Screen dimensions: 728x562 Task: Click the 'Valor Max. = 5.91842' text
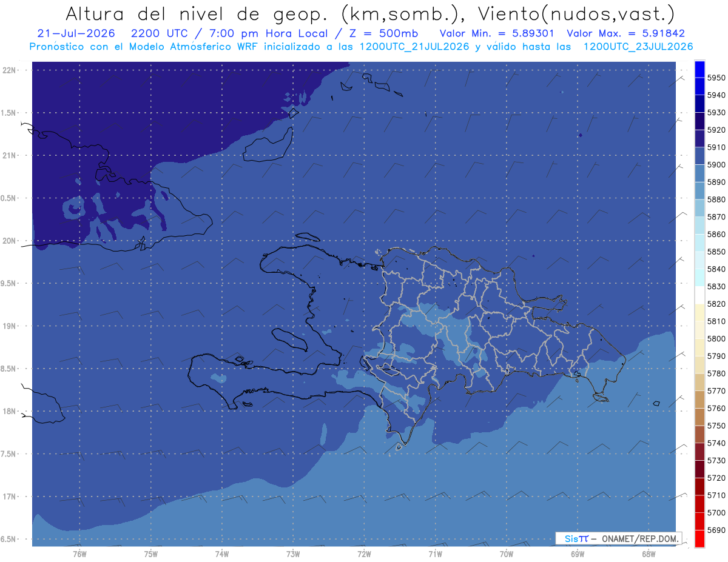625,33
